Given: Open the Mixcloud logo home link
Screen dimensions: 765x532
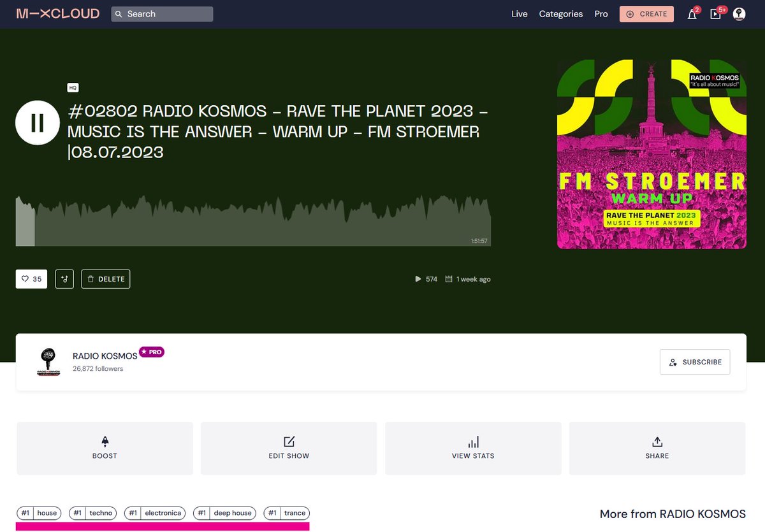Looking at the screenshot, I should pyautogui.click(x=58, y=13).
